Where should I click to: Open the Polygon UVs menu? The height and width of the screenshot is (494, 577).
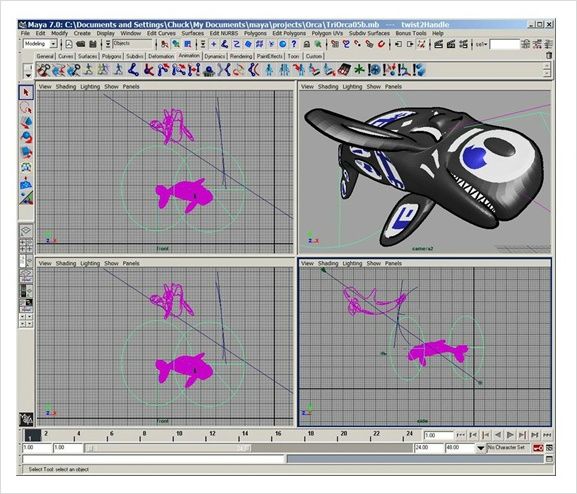pos(327,33)
